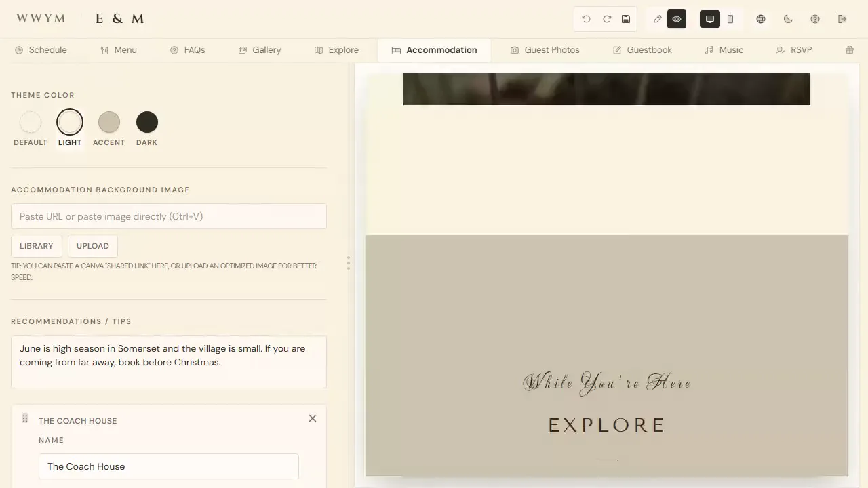Image resolution: width=868 pixels, height=488 pixels.
Task: Save with the floppy disk icon
Action: [626, 19]
